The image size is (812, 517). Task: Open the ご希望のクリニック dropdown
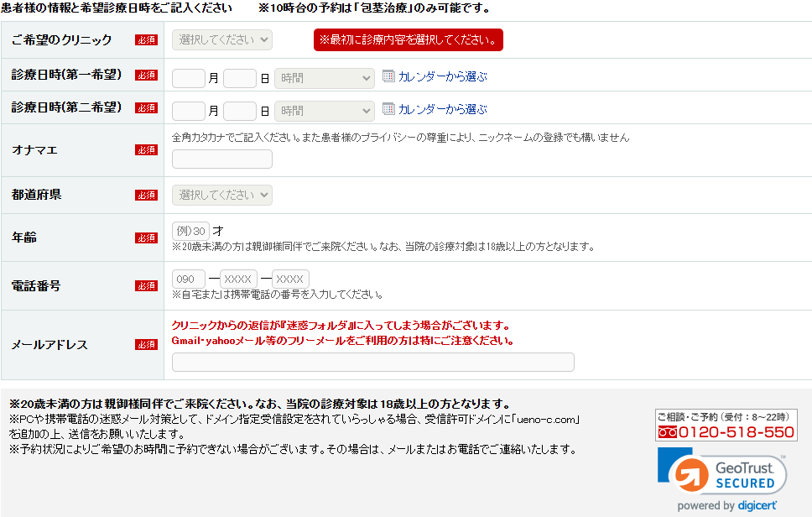pyautogui.click(x=222, y=39)
